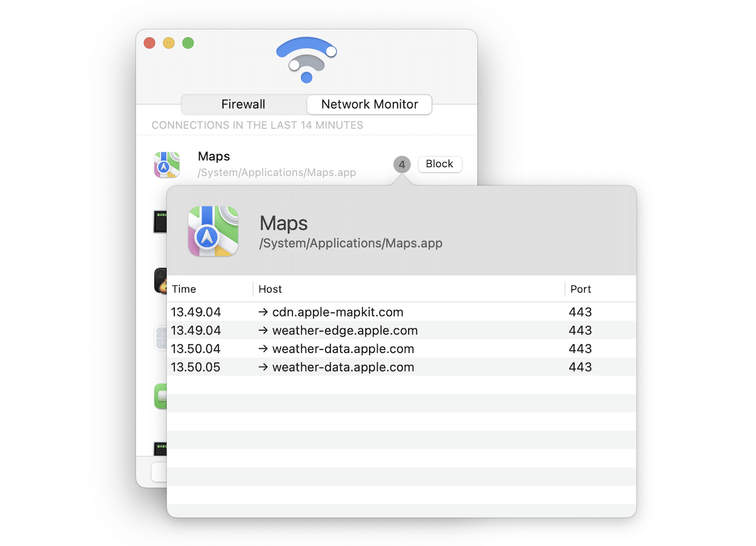Select weather-data.apple.com at 13.50.04
Screen dimensions: 756x546
click(x=402, y=349)
